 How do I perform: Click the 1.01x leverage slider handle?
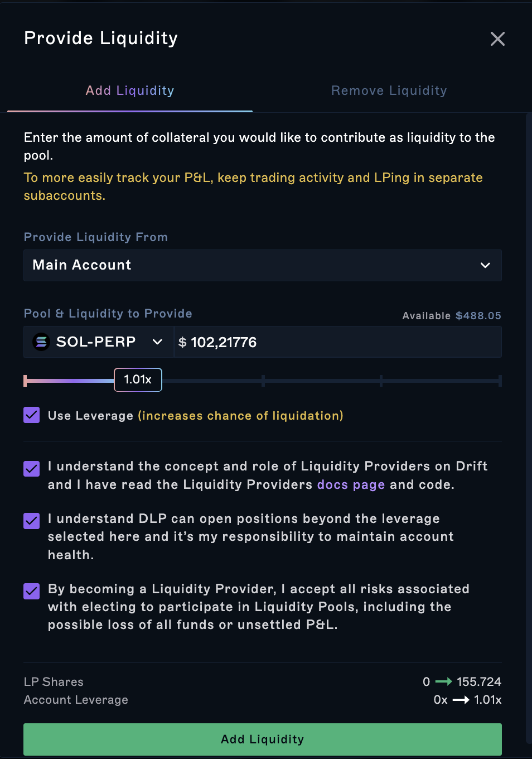[x=138, y=379]
